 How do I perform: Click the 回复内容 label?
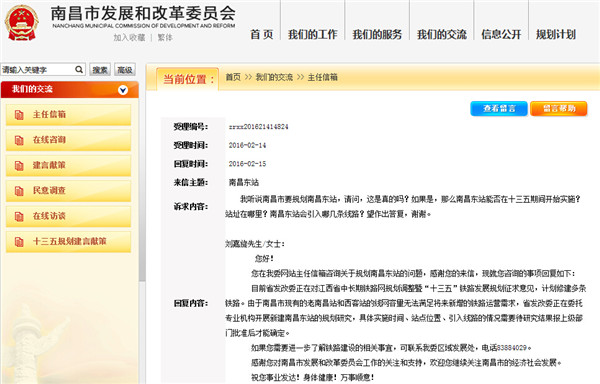(191, 303)
